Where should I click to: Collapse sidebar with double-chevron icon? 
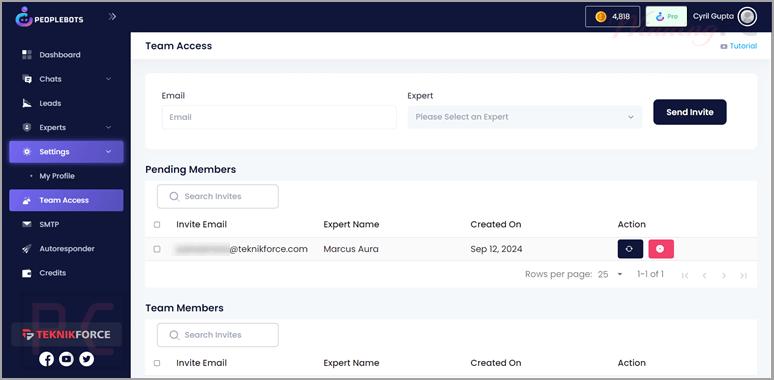point(112,17)
